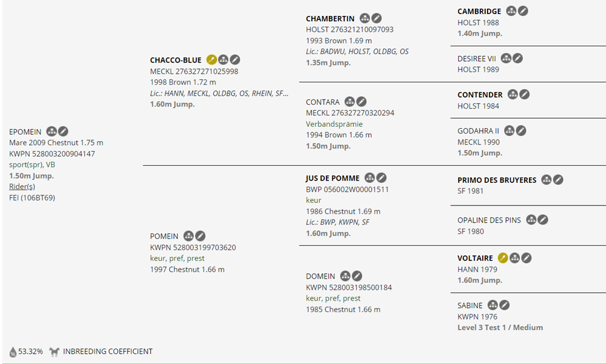Open the Rider(s) link under EPOMEIN
This screenshot has width=606, height=364.
click(x=22, y=187)
